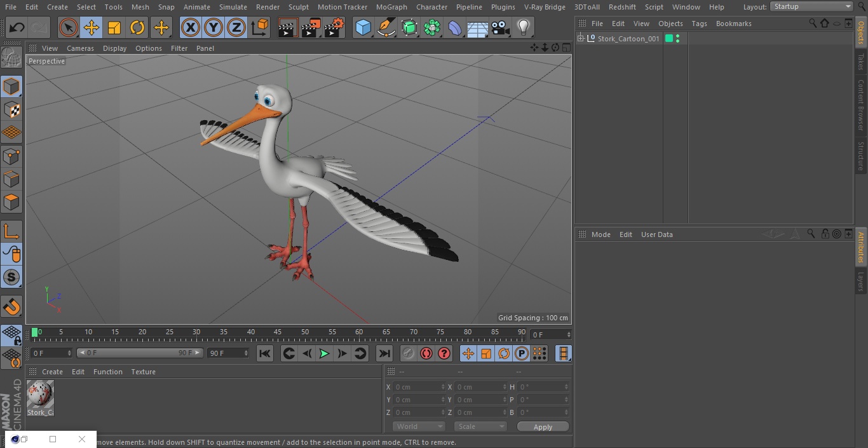This screenshot has width=868, height=448.
Task: Click the Make Editable icon
Action: point(11,58)
